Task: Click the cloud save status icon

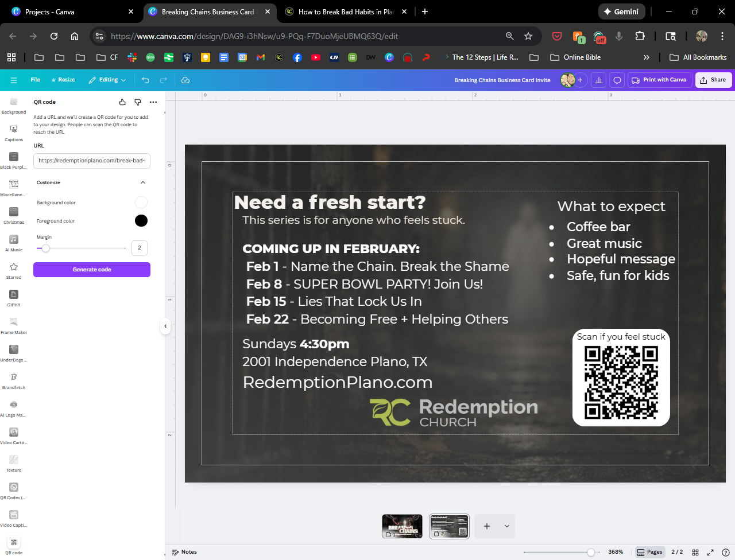Action: (185, 80)
